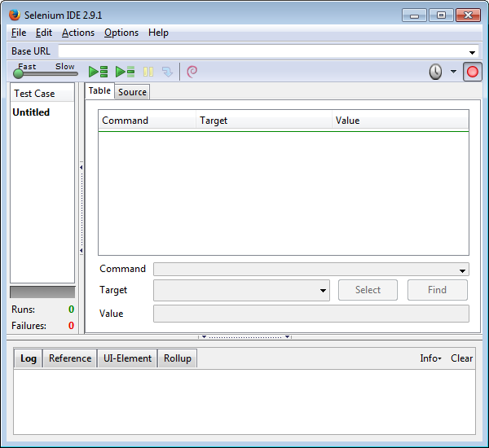Switch to the Source tab
Screen dimensions: 489x448
point(132,92)
